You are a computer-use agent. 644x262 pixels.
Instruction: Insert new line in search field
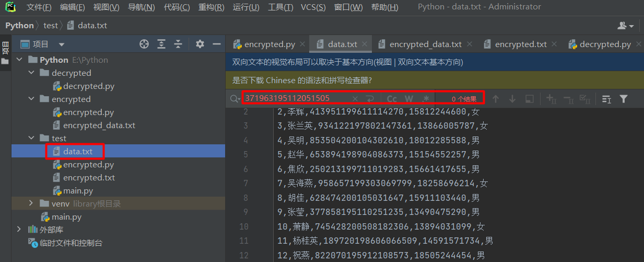(x=370, y=99)
